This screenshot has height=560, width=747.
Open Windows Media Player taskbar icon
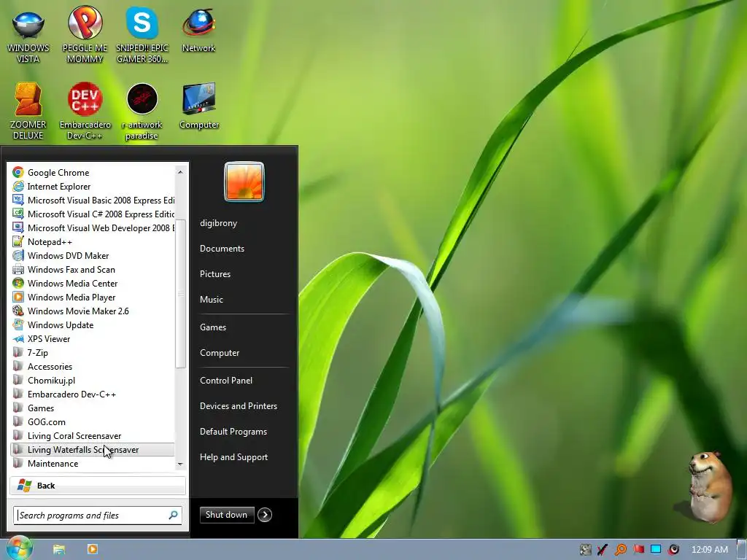click(x=93, y=549)
